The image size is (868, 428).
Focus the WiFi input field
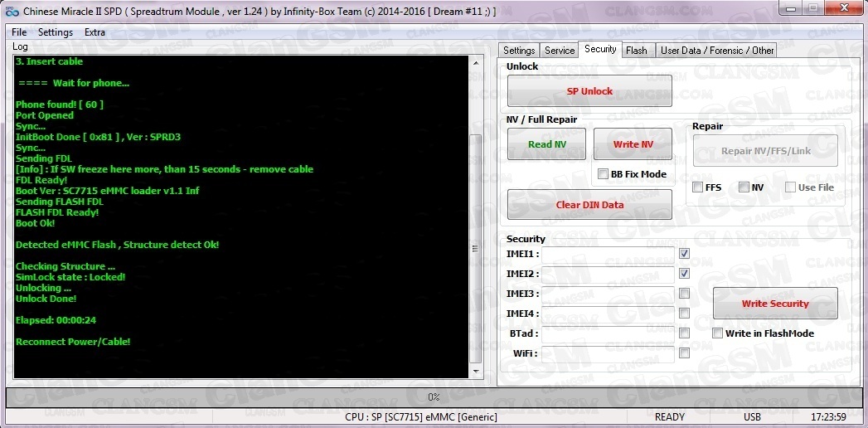coord(608,354)
